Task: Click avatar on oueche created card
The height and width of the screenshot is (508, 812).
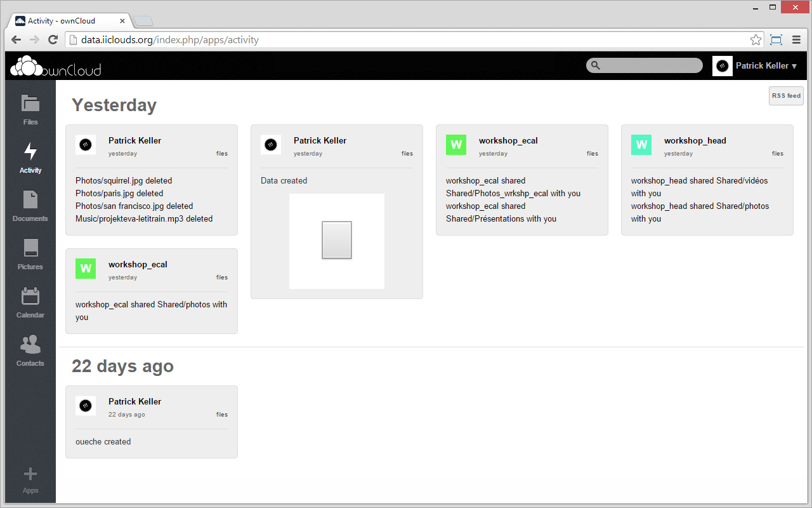Action: tap(86, 406)
